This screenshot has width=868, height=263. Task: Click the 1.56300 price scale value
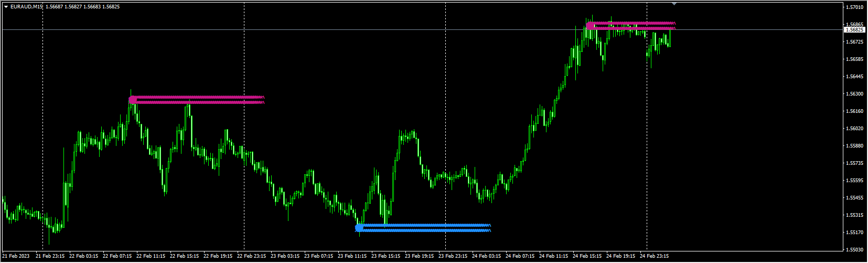tap(855, 94)
